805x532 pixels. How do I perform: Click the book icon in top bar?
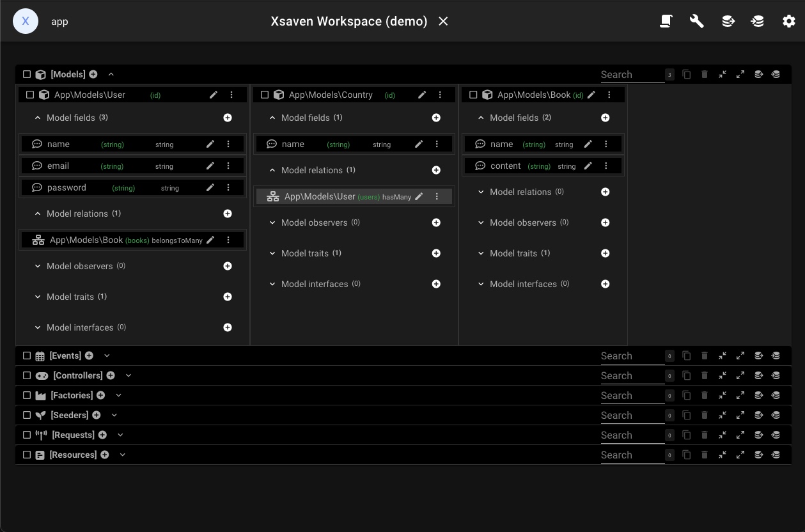click(x=666, y=21)
